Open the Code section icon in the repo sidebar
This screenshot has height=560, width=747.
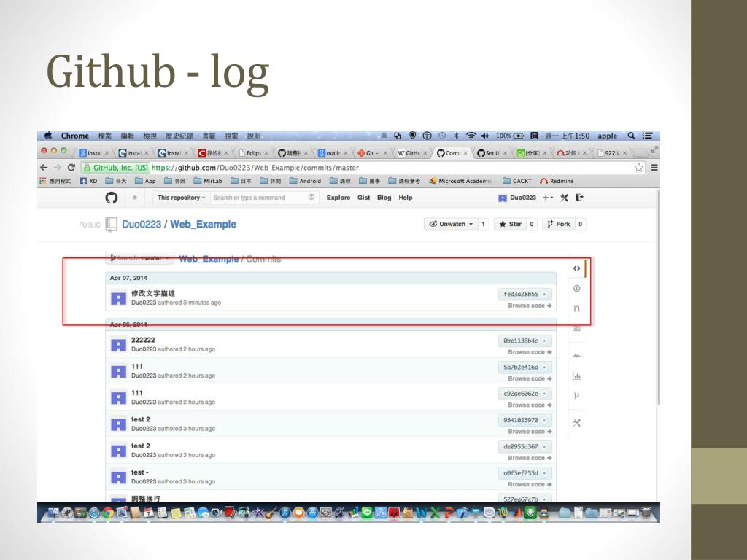576,268
